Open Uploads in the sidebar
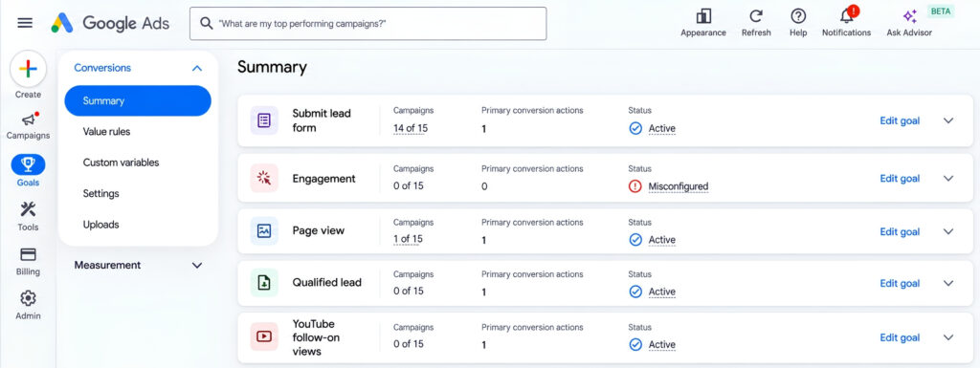This screenshot has width=980, height=368. tap(100, 224)
